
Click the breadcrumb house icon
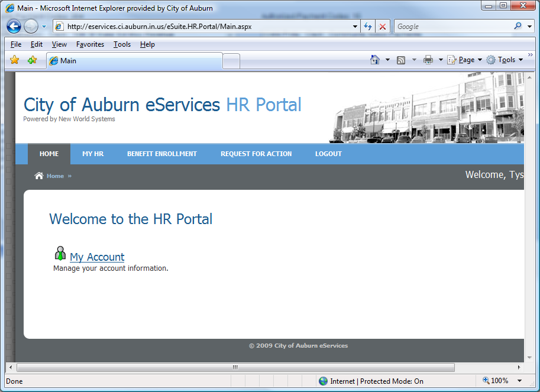(39, 176)
